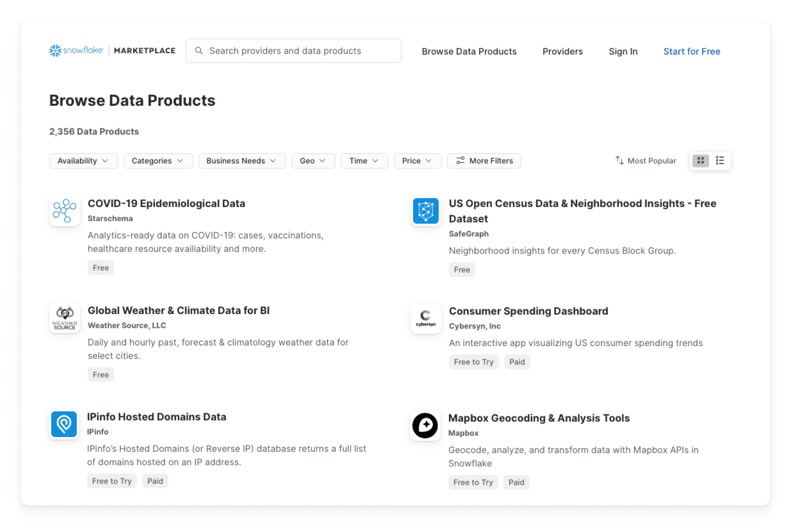Open the Availability filter dropdown

click(x=83, y=161)
